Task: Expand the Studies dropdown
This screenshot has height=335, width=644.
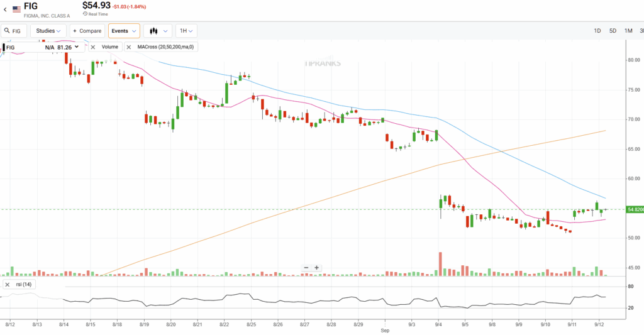Action: [x=48, y=31]
